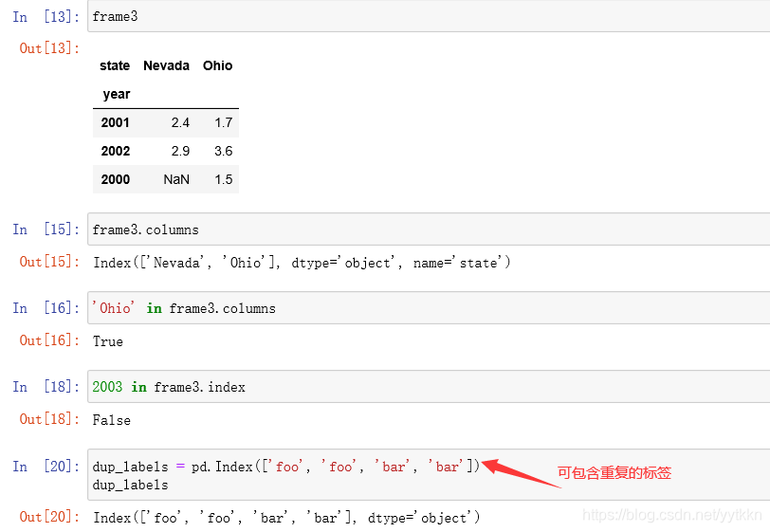Click the 'Ohio' in frame3.columns cell
The height and width of the screenshot is (532, 770).
pos(429,308)
